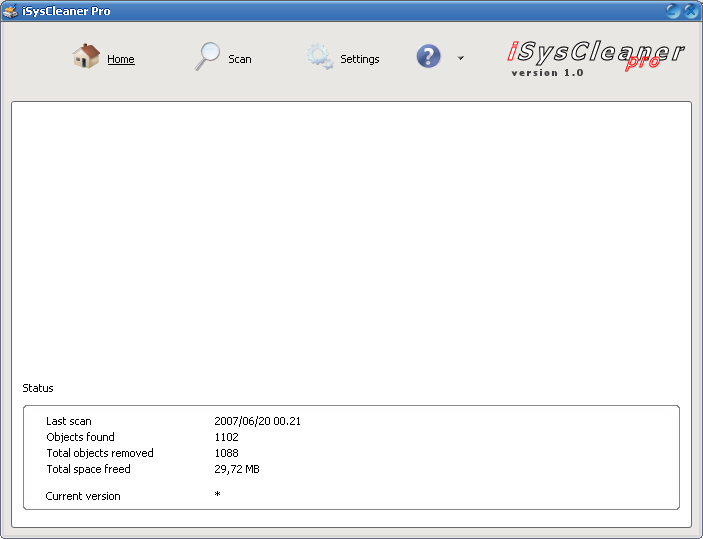This screenshot has height=539, width=703.
Task: Open the Settings text label
Action: pyautogui.click(x=360, y=59)
